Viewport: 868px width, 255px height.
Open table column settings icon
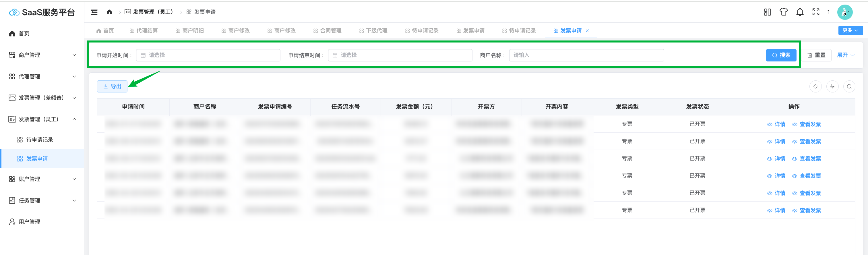832,87
